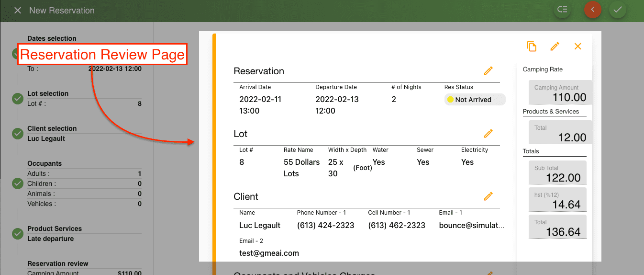644x275 pixels.
Task: Click the Vehicles count row in sidebar
Action: coord(84,204)
